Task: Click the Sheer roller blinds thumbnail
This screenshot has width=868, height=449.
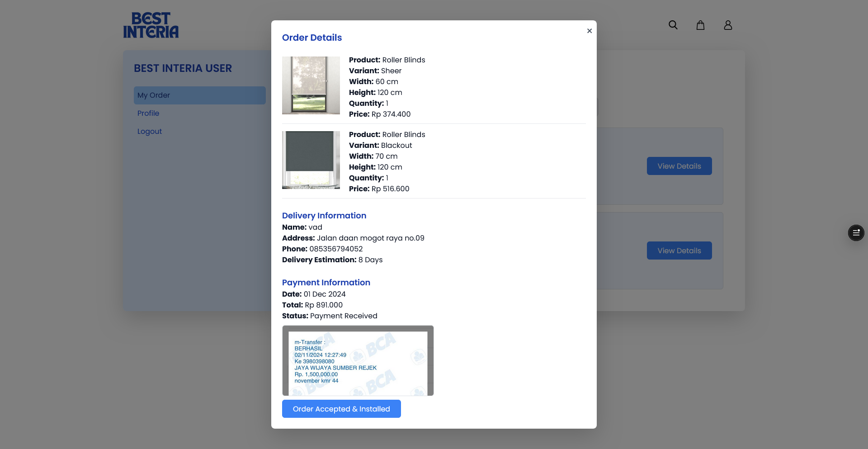Action: click(x=311, y=85)
